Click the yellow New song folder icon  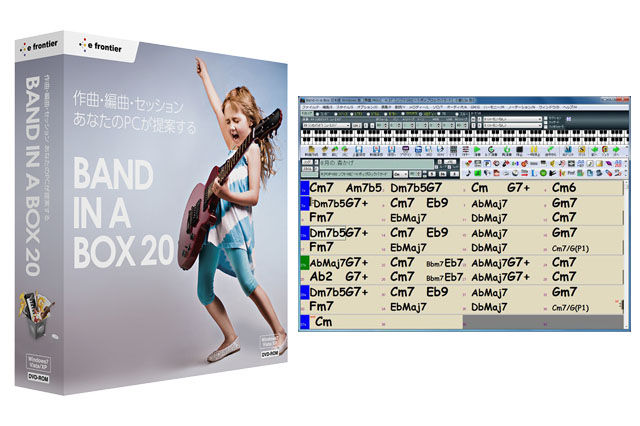tap(311, 150)
